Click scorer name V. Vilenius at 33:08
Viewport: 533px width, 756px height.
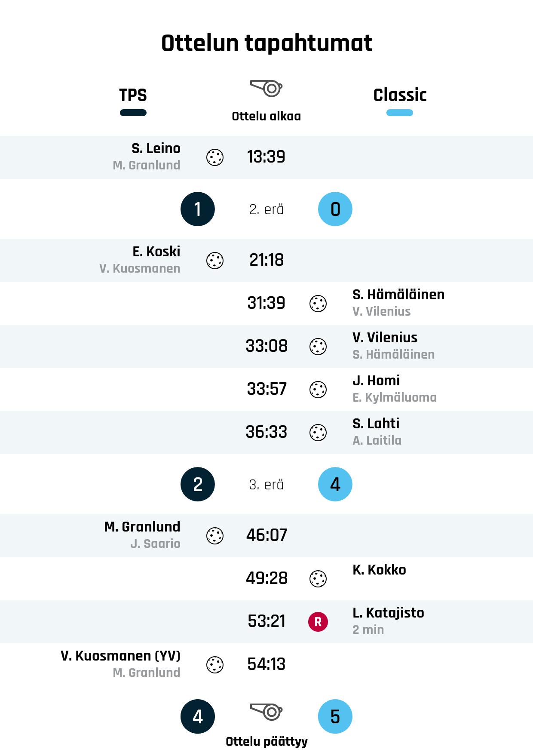(x=385, y=338)
